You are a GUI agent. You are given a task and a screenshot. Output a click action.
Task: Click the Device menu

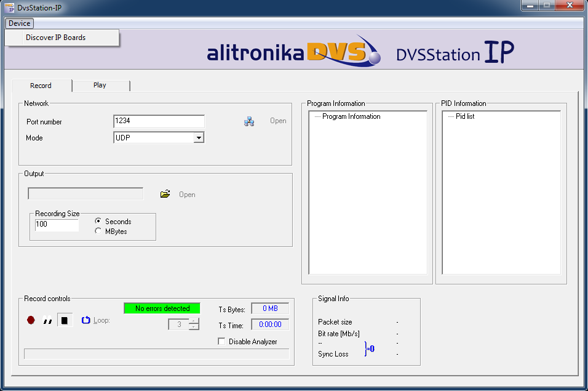[19, 23]
